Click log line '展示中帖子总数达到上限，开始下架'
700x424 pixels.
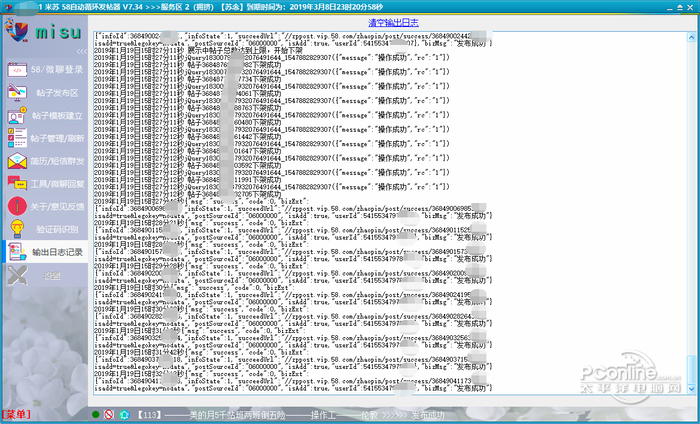(245, 50)
